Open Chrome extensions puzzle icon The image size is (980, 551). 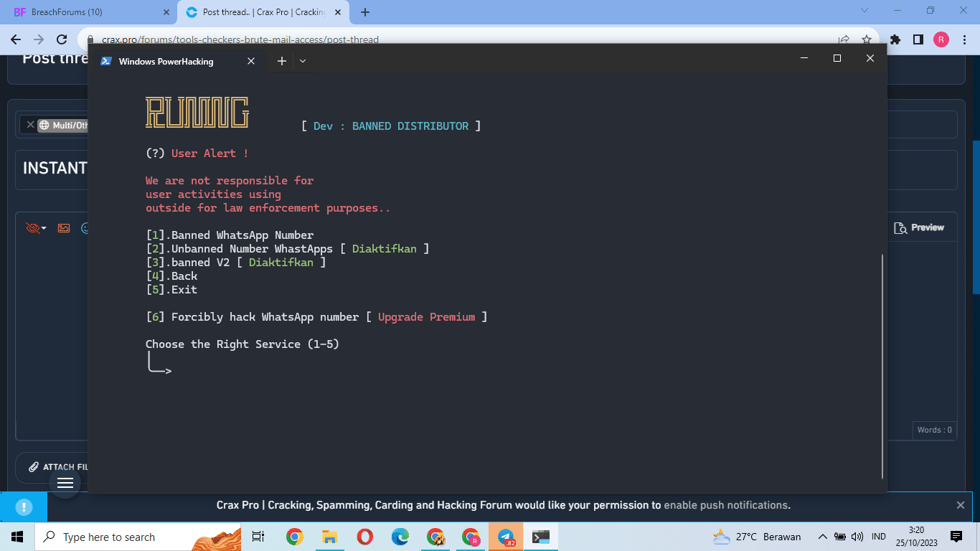click(x=895, y=39)
